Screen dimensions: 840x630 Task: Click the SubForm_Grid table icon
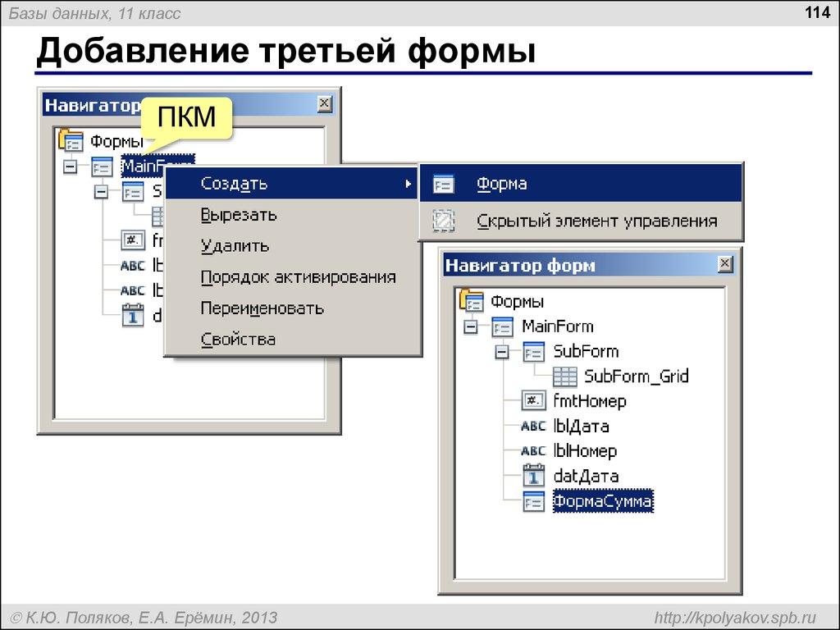pyautogui.click(x=564, y=377)
